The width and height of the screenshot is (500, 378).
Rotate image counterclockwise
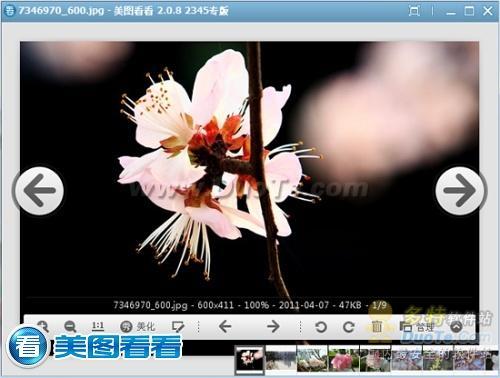click(x=321, y=327)
